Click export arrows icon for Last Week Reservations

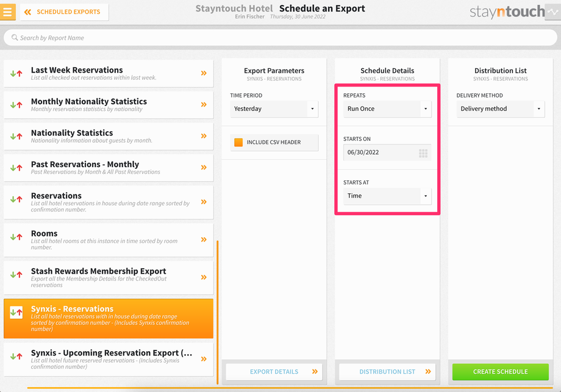pos(16,73)
